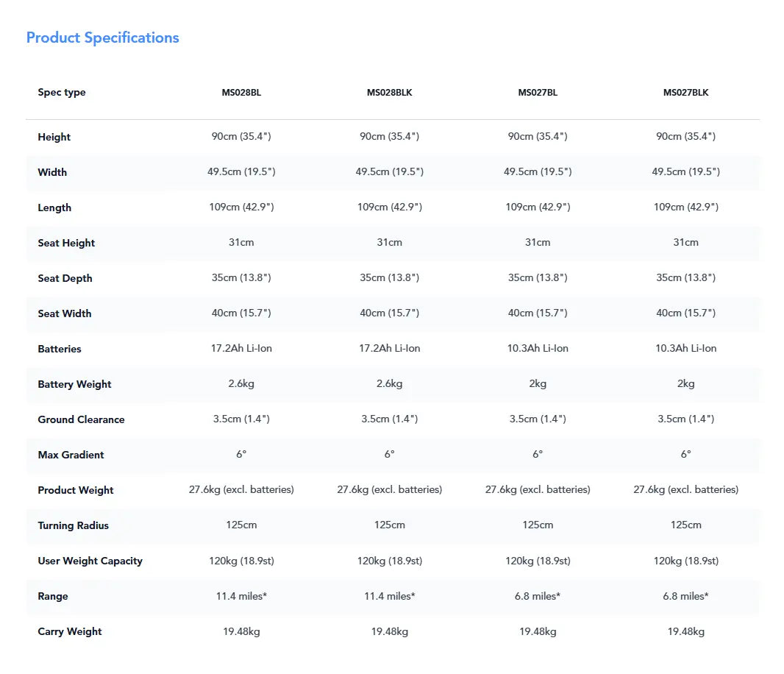Click the User Weight Capacity row label
The height and width of the screenshot is (674, 784).
pyautogui.click(x=90, y=561)
